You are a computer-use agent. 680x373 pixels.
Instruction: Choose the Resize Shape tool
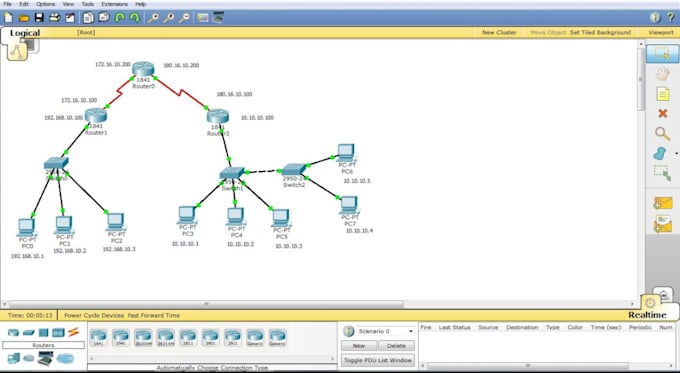pos(662,173)
